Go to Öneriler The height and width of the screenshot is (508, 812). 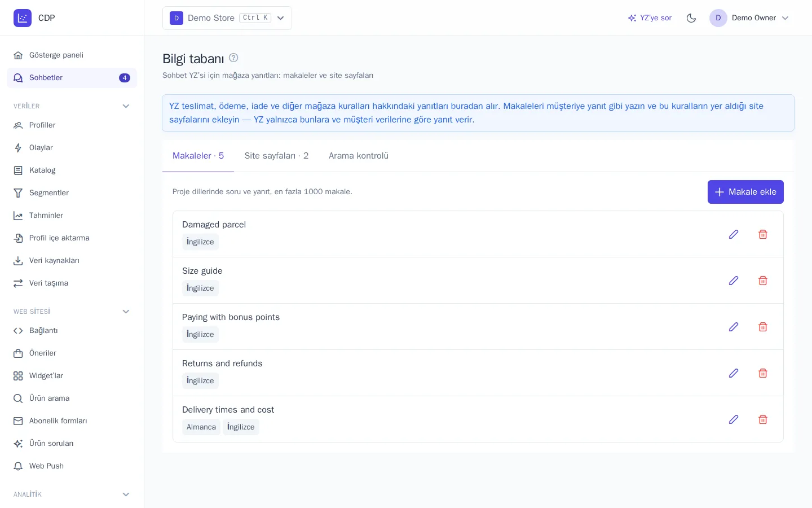coord(72,353)
